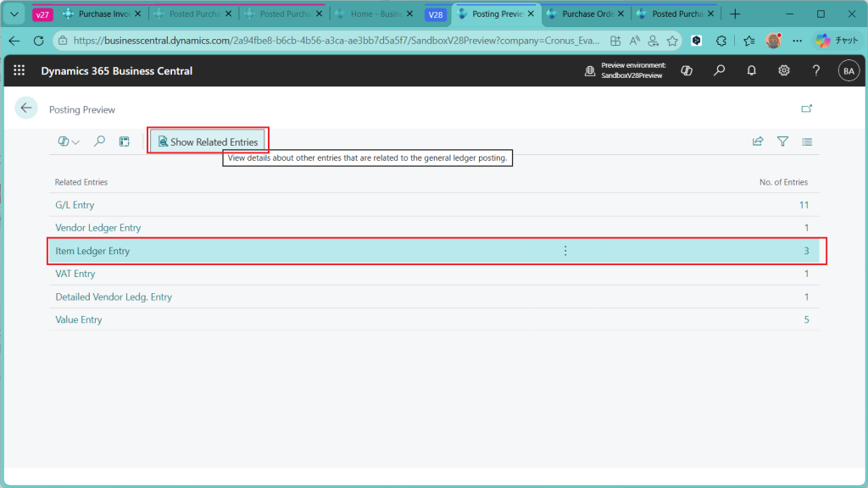Open the notifications bell
Viewport: 868px width, 488px height.
click(x=751, y=71)
